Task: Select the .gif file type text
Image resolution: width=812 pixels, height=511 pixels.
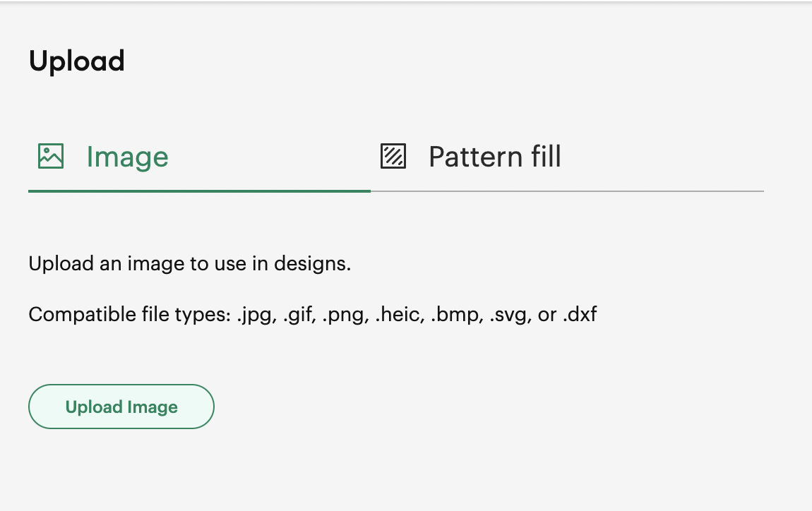Action: [299, 314]
